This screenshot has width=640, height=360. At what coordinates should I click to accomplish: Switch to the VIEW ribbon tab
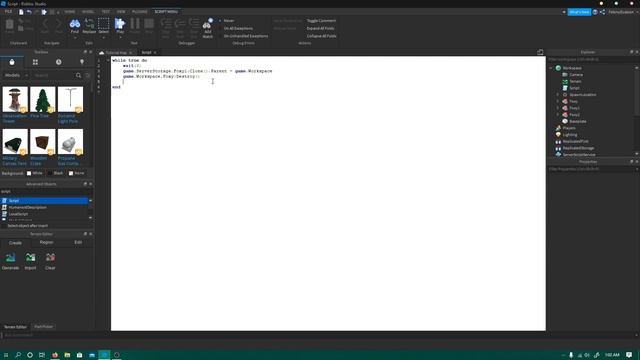pyautogui.click(x=121, y=12)
